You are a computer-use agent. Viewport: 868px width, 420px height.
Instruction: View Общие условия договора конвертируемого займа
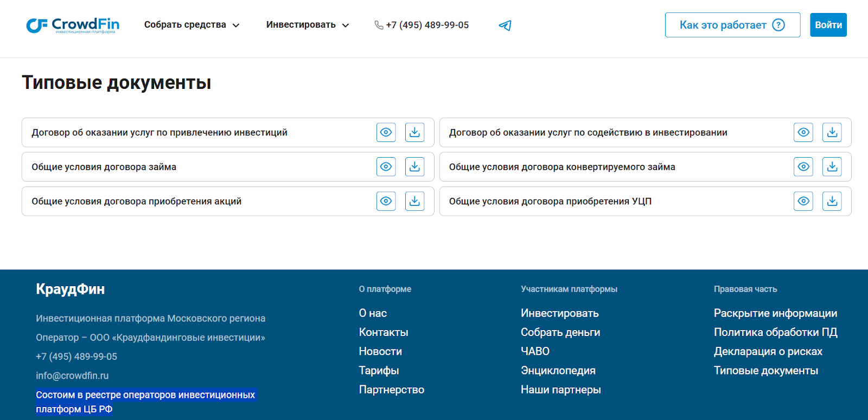point(803,167)
